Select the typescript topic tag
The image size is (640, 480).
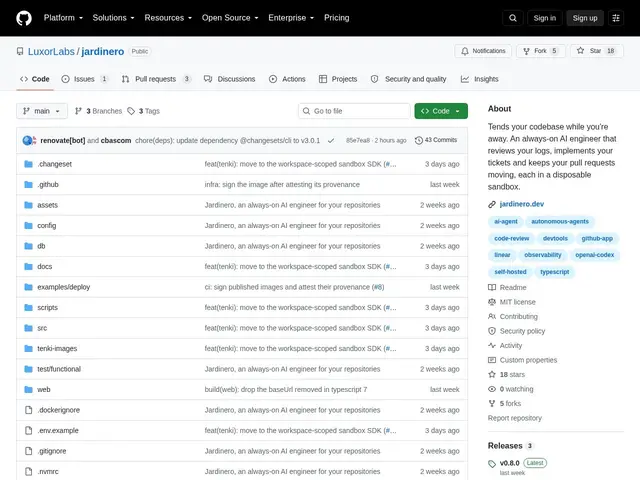554,272
